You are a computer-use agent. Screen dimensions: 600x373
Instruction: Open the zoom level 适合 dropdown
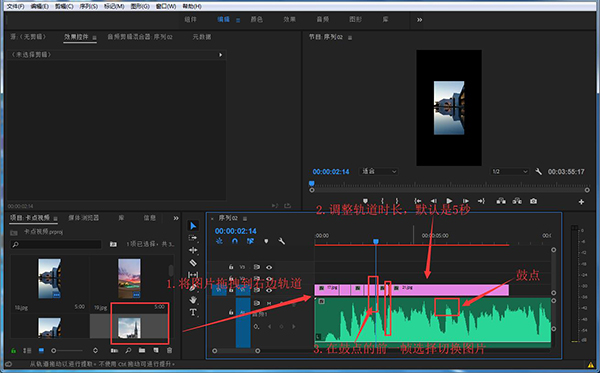378,171
